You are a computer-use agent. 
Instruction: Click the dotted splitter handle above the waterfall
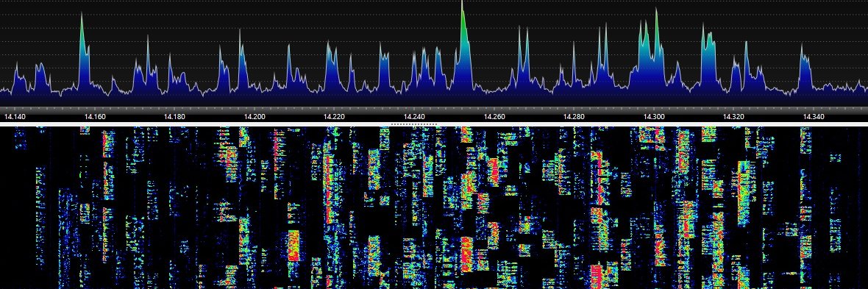click(413, 124)
